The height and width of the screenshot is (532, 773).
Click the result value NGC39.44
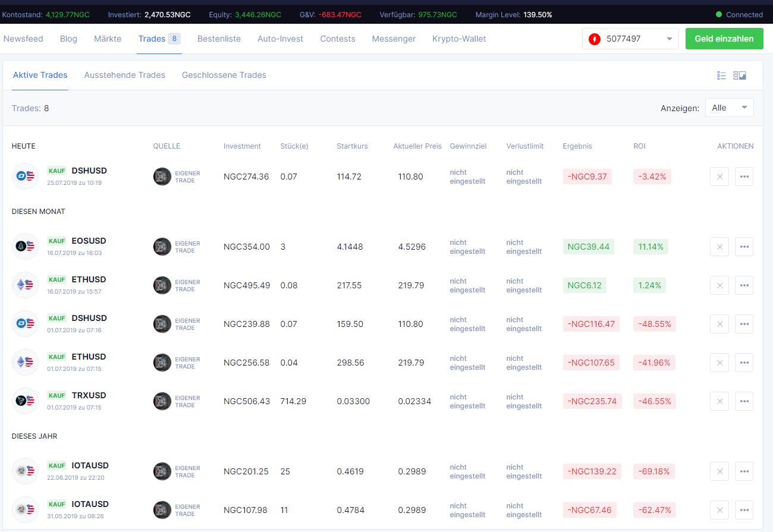click(x=589, y=247)
